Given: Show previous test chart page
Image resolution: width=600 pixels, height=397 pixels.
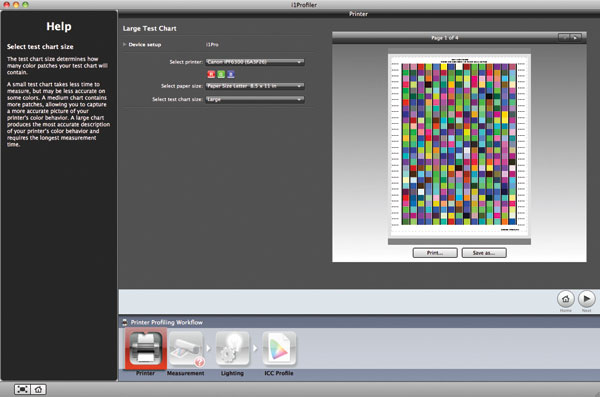Looking at the screenshot, I should point(564,38).
